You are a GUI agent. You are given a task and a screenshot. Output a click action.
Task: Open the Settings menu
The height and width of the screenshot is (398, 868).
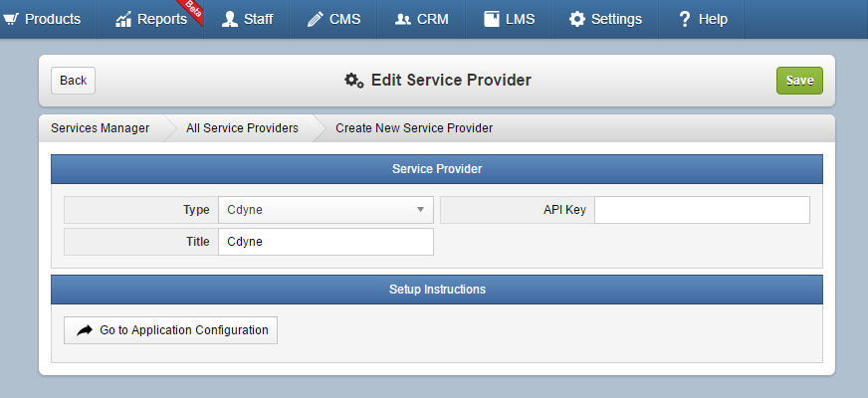(x=605, y=19)
